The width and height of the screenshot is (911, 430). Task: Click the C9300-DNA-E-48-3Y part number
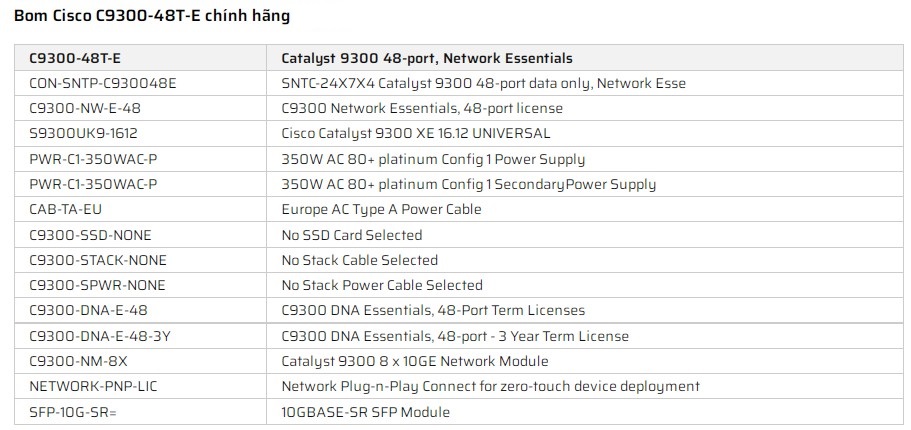[x=100, y=336]
